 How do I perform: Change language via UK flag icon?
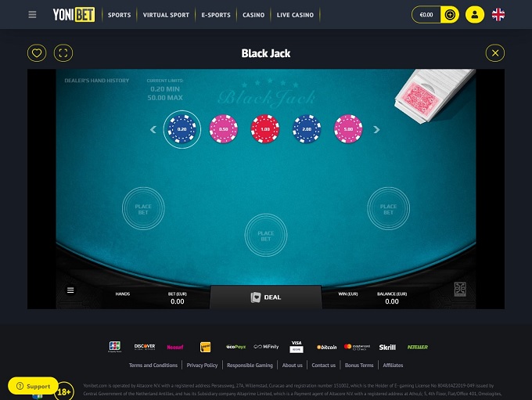(x=498, y=15)
